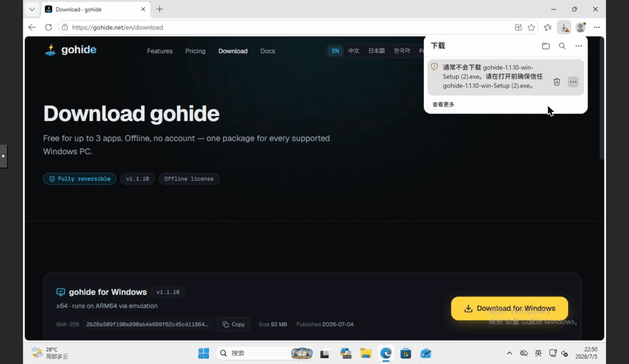629x364 pixels.
Task: Switch site language to EN
Action: pos(336,51)
